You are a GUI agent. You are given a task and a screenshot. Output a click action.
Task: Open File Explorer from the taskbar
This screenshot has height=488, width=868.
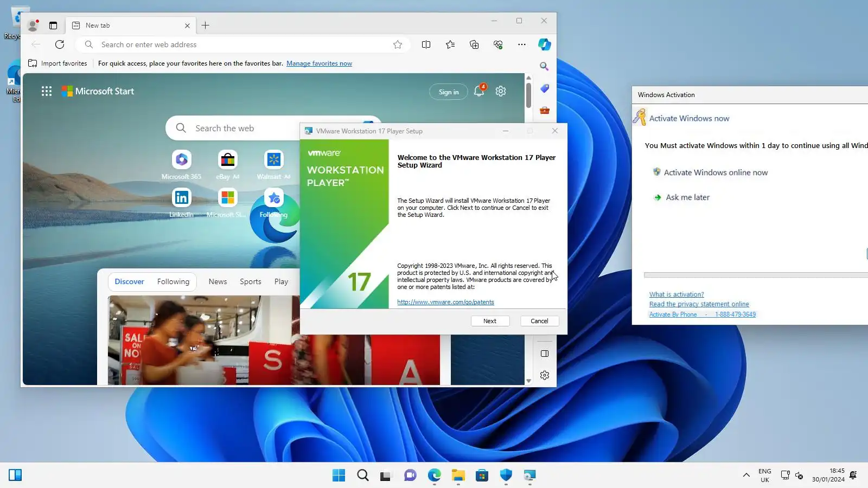[458, 476]
